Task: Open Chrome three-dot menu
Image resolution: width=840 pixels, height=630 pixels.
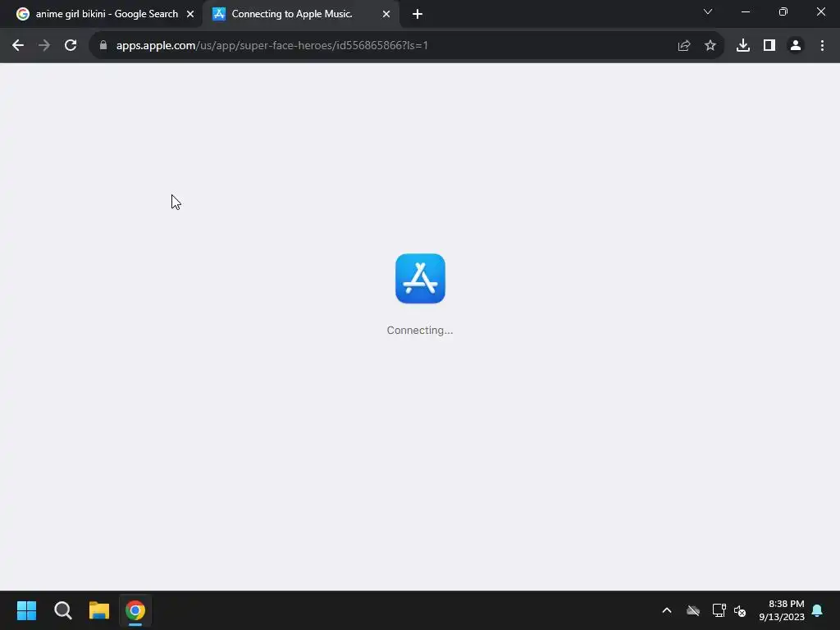Action: click(822, 46)
